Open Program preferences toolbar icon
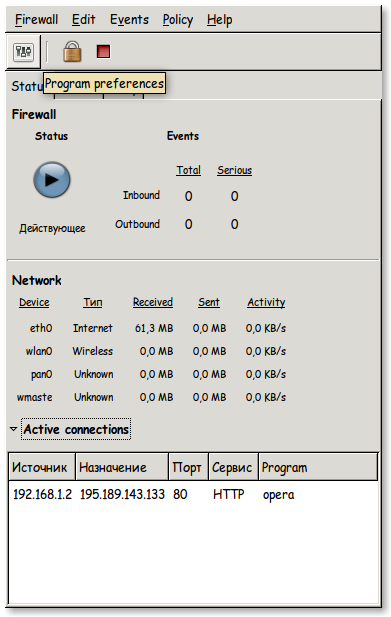 point(24,52)
